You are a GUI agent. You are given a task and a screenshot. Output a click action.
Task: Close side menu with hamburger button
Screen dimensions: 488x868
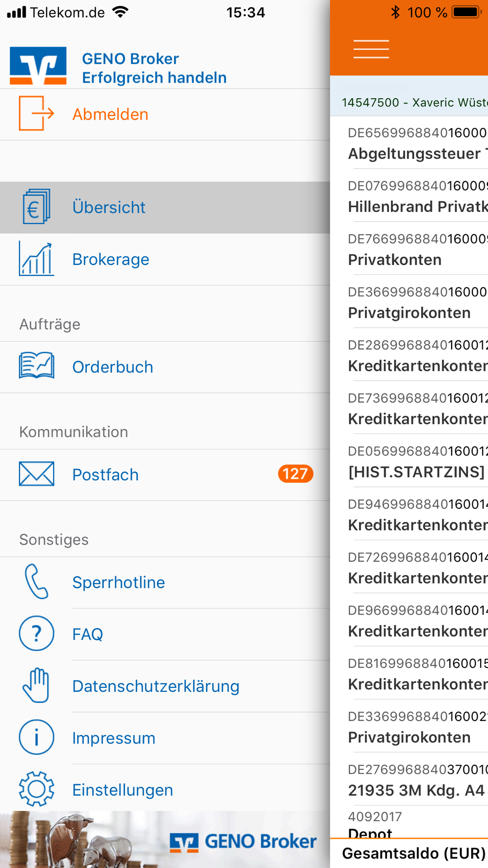coord(371,49)
